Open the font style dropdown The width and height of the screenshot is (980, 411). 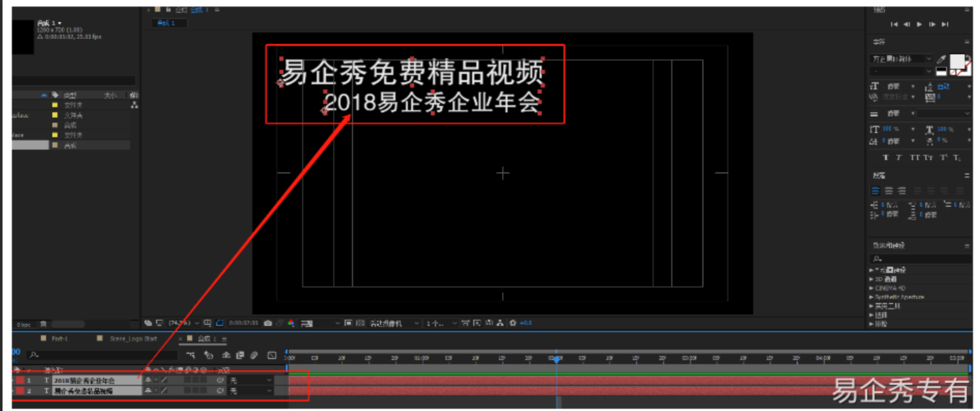tap(902, 71)
